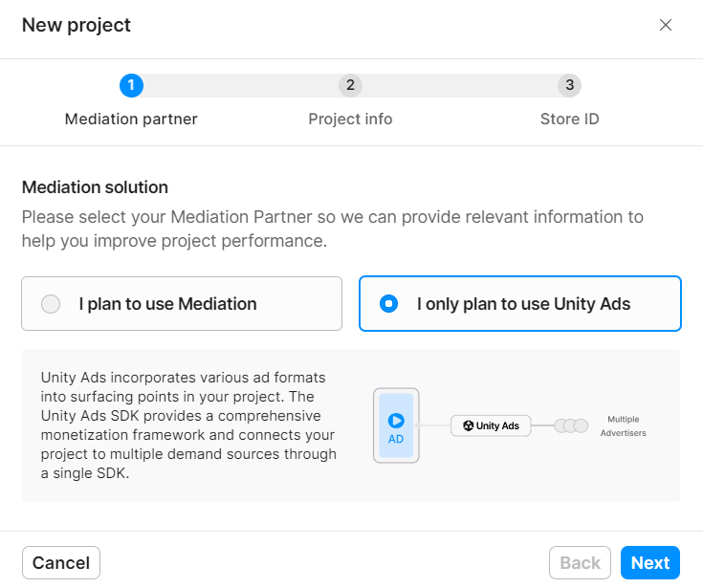Click 'Please select your Mediation Partner' text
Viewport: 703px width, 588px height.
tap(333, 229)
